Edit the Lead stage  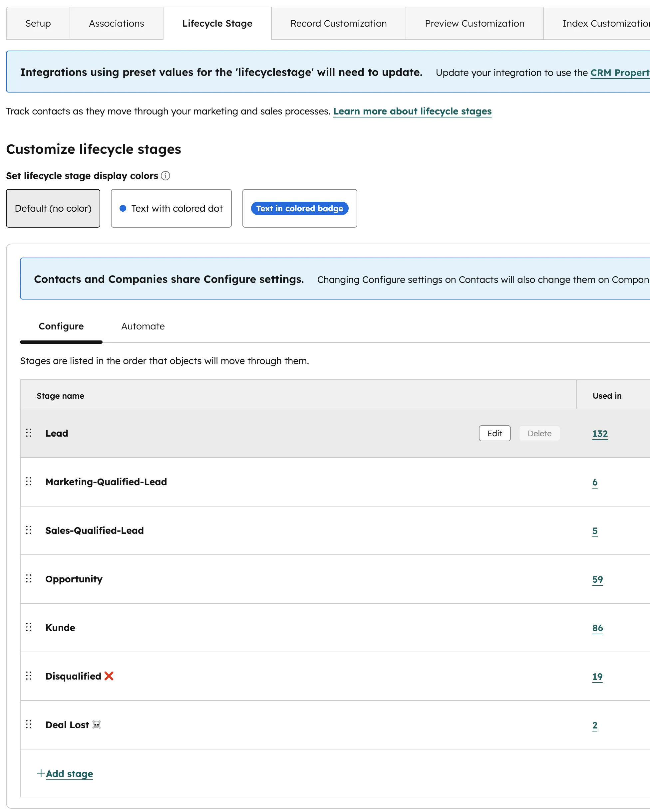(494, 433)
